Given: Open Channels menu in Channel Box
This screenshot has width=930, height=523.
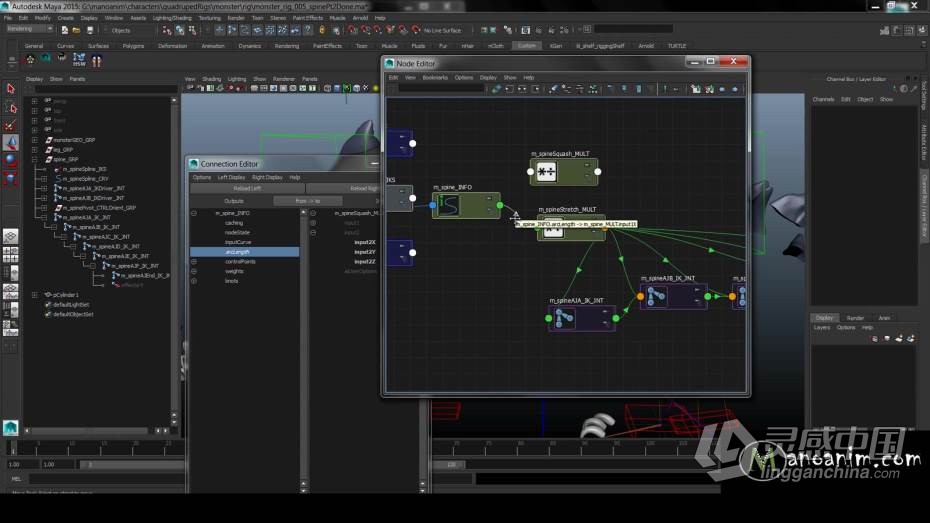Looking at the screenshot, I should pos(823,99).
